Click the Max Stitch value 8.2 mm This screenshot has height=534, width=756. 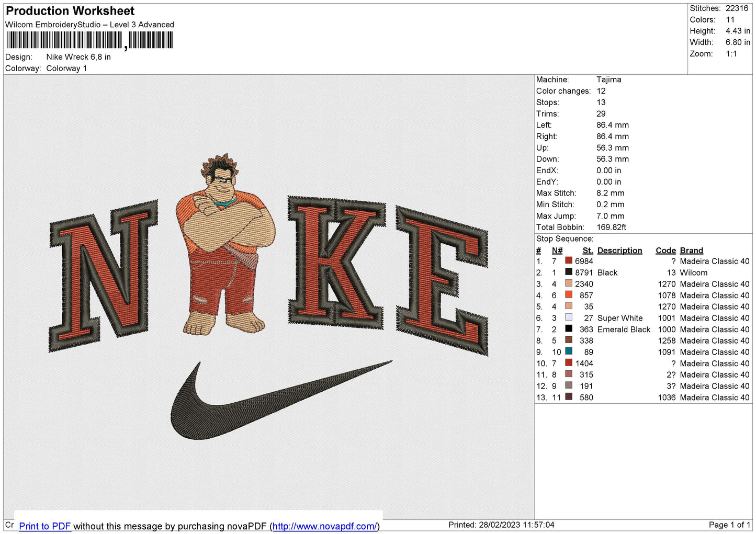pos(611,193)
